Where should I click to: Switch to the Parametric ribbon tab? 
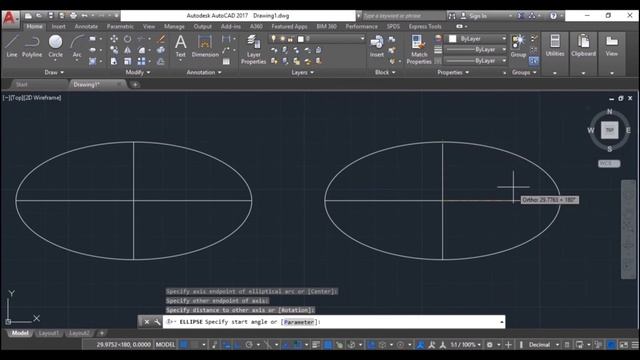click(120, 27)
